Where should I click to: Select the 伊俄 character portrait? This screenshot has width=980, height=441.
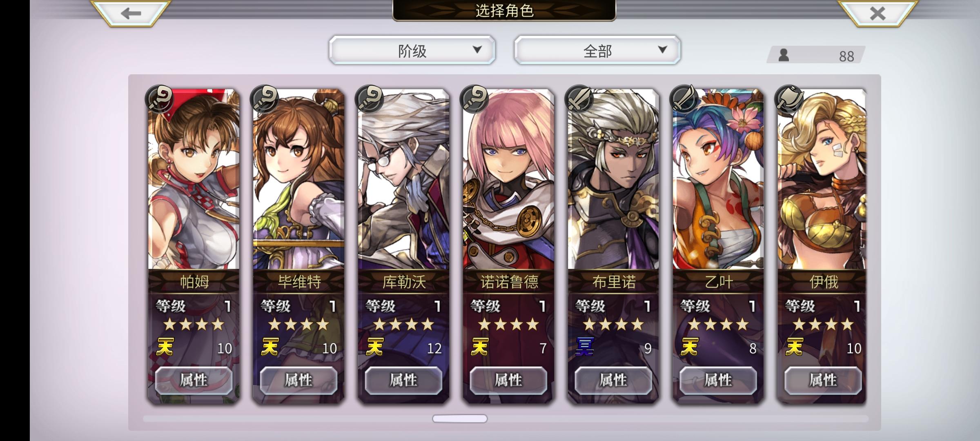822,179
